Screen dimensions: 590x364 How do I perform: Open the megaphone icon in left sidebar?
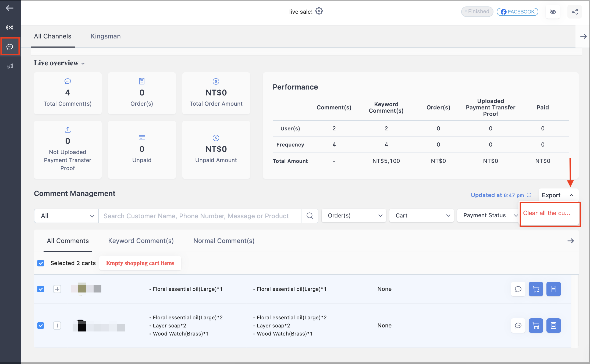10,66
